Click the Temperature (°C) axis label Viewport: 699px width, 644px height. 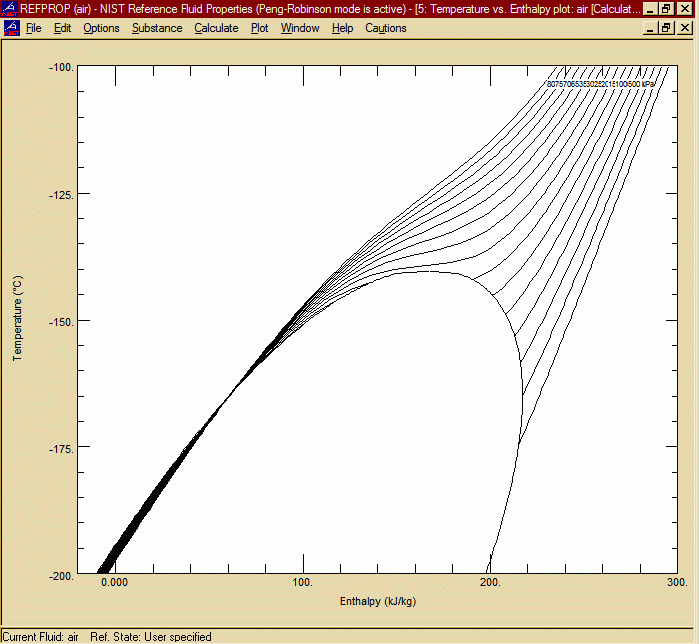(x=17, y=319)
